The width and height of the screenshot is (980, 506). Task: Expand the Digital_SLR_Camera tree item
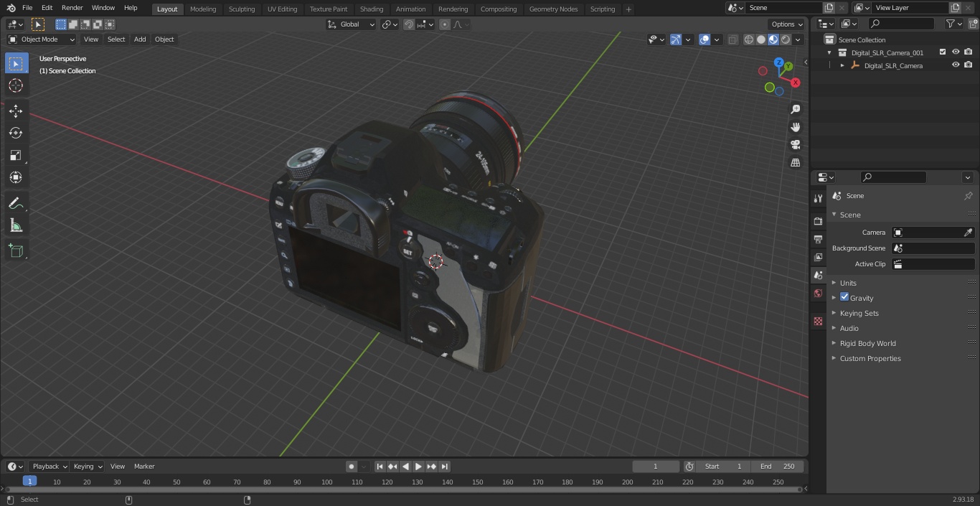842,65
